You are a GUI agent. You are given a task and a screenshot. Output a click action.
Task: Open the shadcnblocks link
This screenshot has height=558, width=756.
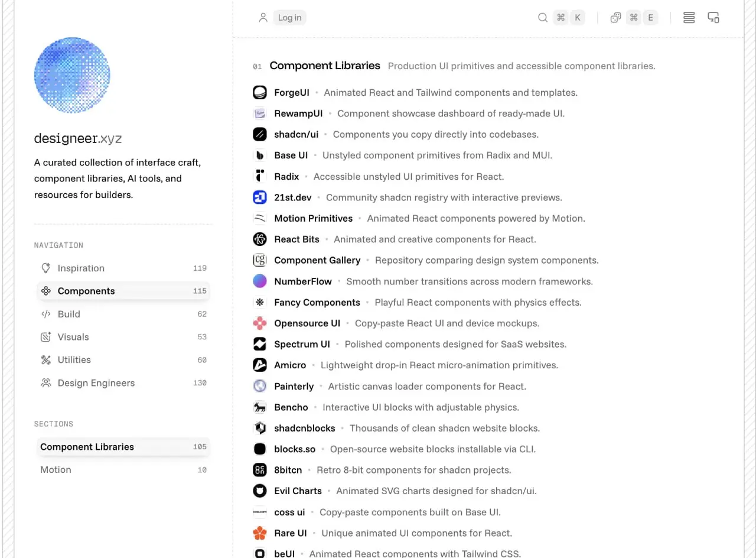(x=305, y=429)
